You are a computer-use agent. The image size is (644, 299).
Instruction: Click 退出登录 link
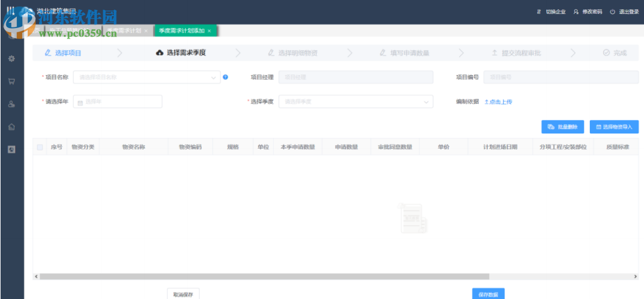pyautogui.click(x=629, y=12)
